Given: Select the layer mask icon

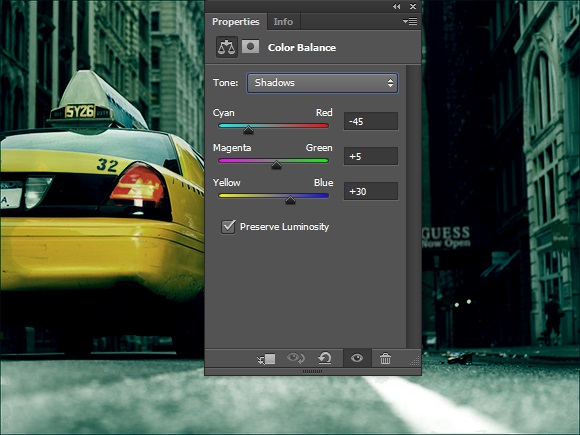Looking at the screenshot, I should coord(250,47).
